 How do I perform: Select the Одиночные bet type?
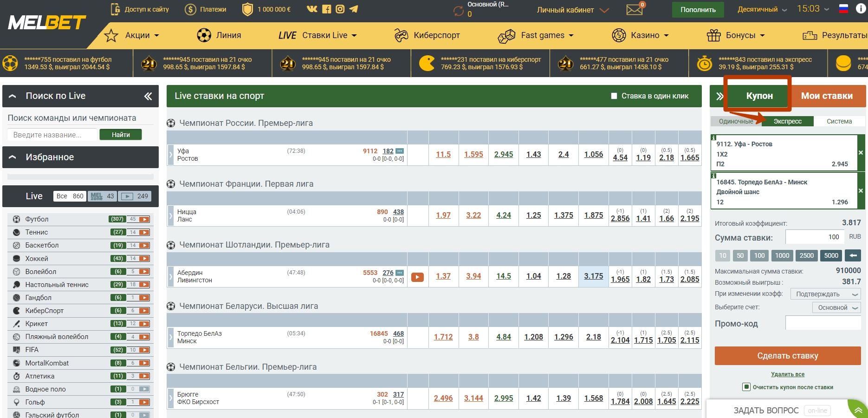[x=736, y=121]
